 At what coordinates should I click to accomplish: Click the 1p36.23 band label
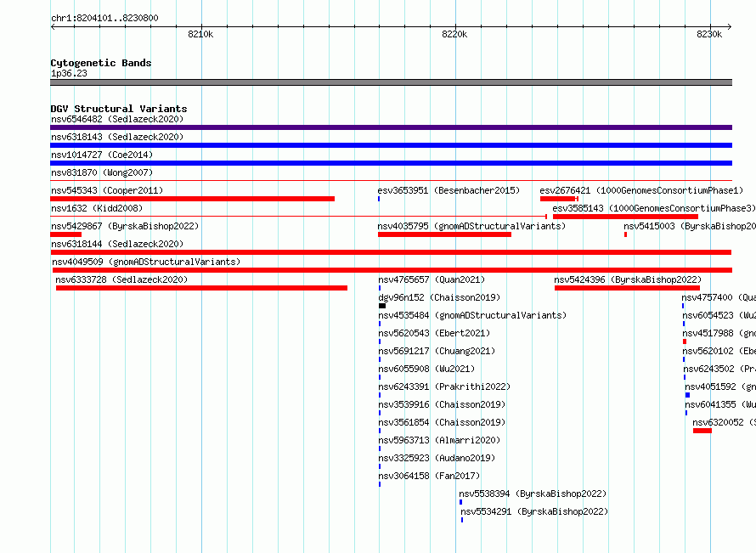tap(69, 73)
